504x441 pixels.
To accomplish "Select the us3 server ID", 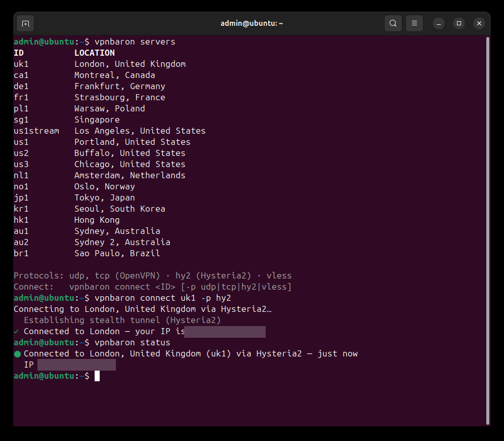I will (21, 165).
